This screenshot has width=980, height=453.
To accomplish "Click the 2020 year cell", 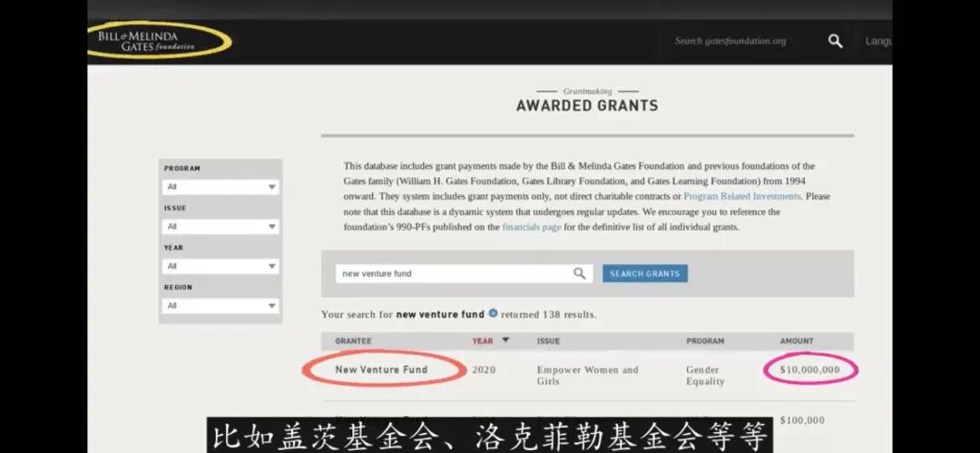I will [x=484, y=369].
